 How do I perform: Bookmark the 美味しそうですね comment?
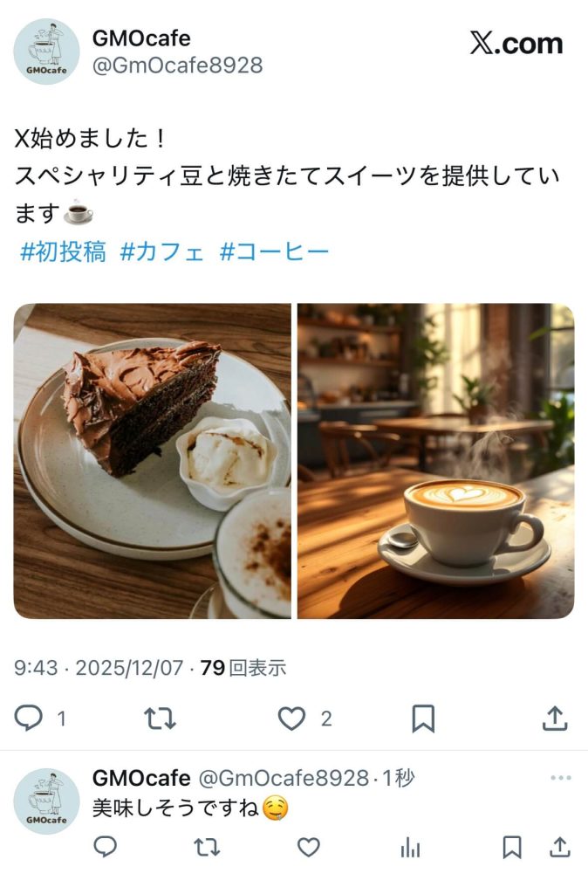(511, 847)
